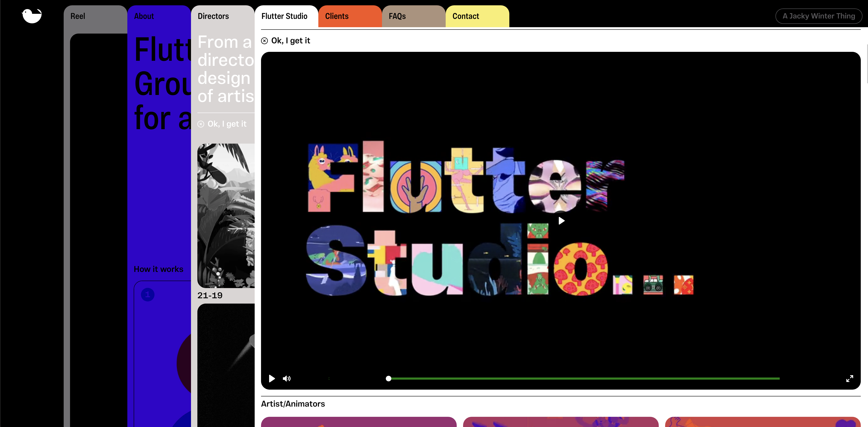Click 'A Jacky Winter Thing' button

click(819, 16)
